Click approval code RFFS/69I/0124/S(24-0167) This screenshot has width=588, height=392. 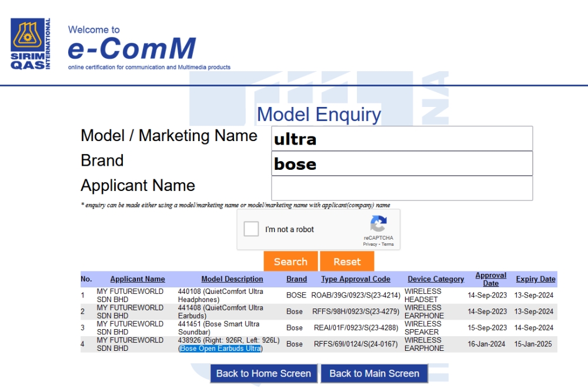click(x=356, y=344)
